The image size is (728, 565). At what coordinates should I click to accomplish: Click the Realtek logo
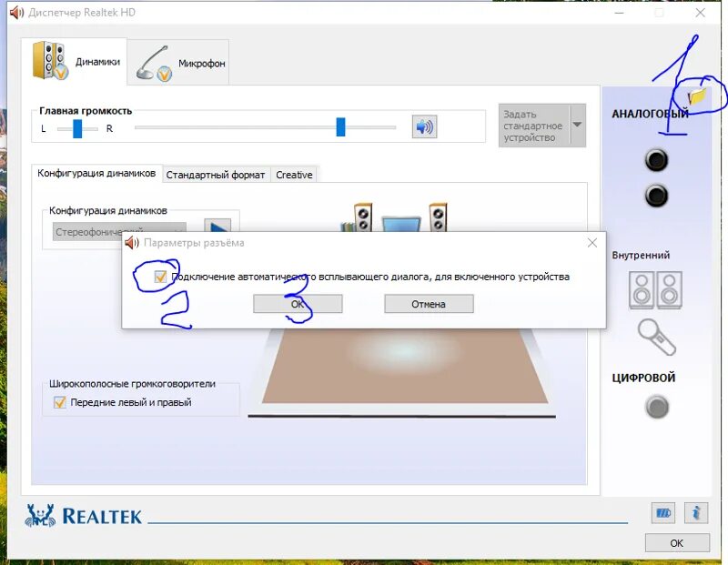point(84,516)
